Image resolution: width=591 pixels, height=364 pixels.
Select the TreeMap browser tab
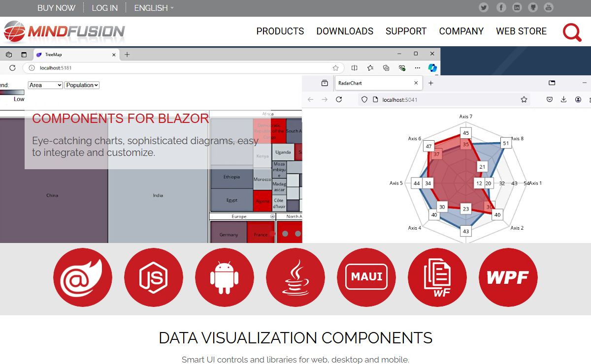pos(76,55)
